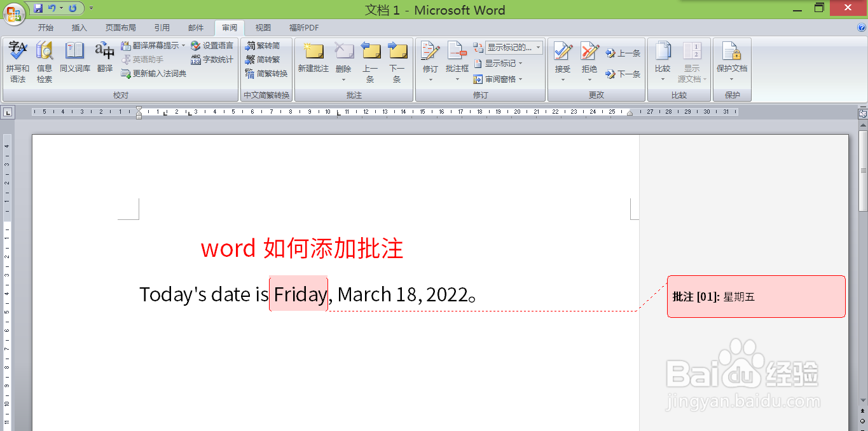Expand the 删除 comment dropdown arrow
Screen dimensions: 868x431
click(x=343, y=79)
